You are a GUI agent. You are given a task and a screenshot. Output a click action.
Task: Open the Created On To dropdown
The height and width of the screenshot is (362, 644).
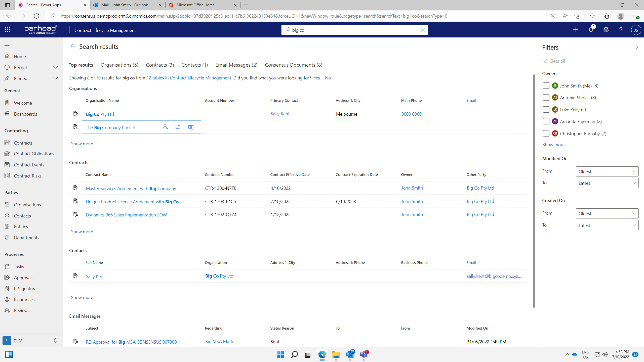pyautogui.click(x=607, y=225)
